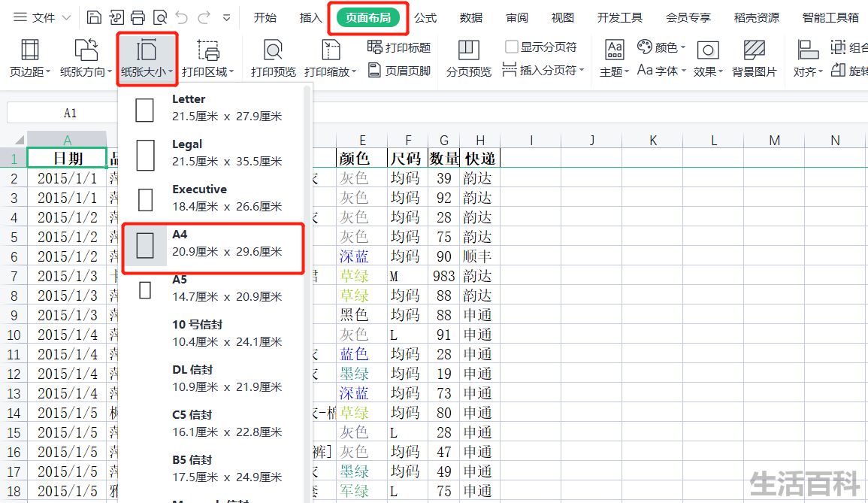Viewport: 868px width, 503px height.
Task: Select column A header
Action: tap(67, 140)
